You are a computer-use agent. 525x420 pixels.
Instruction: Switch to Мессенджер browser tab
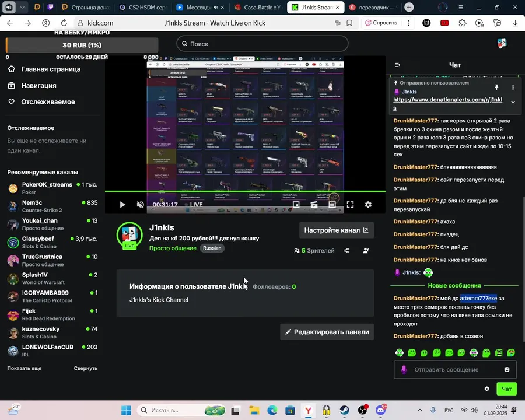click(198, 8)
